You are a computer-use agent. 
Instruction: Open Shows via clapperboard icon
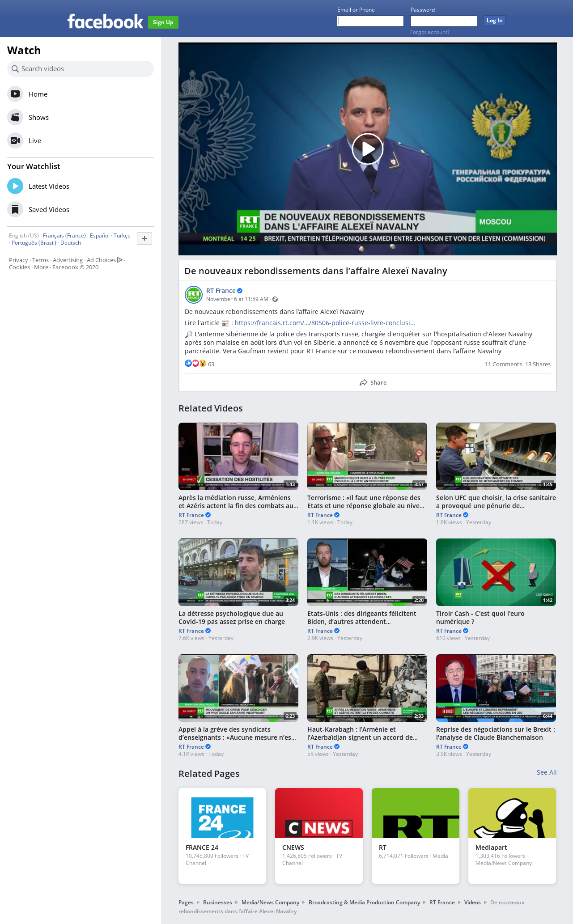15,117
